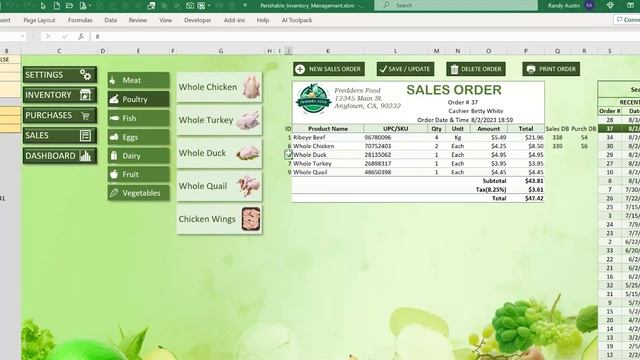640x360 pixels.
Task: Click the Comments button in the ribbon corner
Action: tap(627, 20)
